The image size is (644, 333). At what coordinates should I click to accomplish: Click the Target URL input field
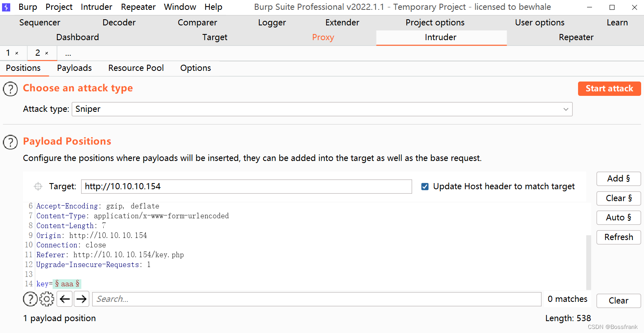tap(246, 186)
